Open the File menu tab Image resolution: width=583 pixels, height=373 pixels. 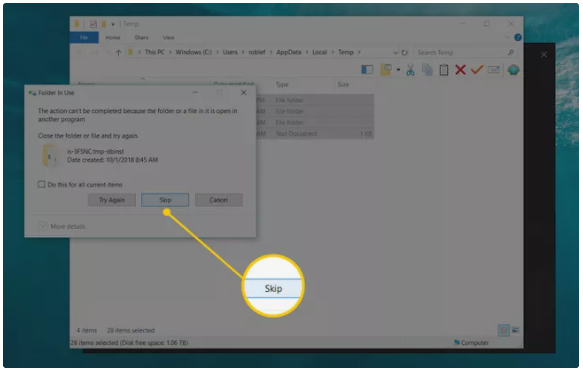point(84,38)
